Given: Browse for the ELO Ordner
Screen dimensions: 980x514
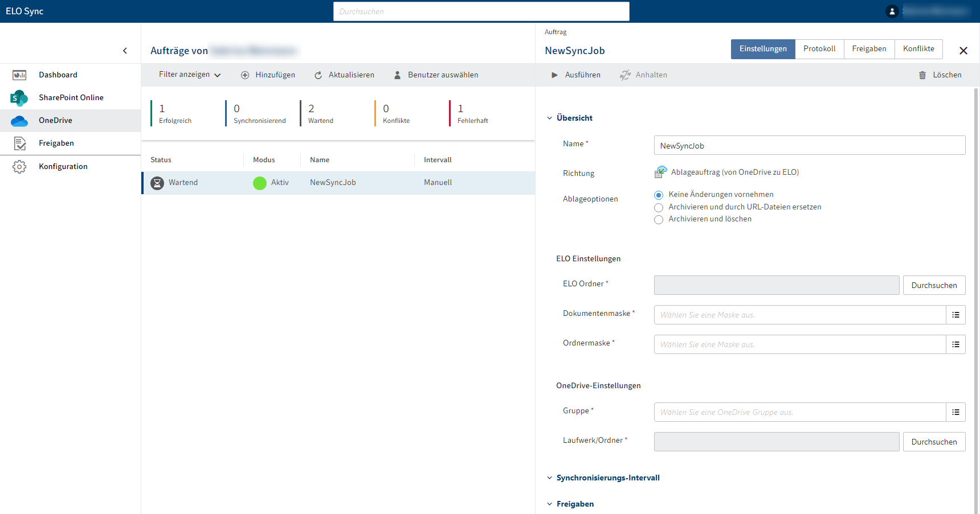Looking at the screenshot, I should [934, 285].
